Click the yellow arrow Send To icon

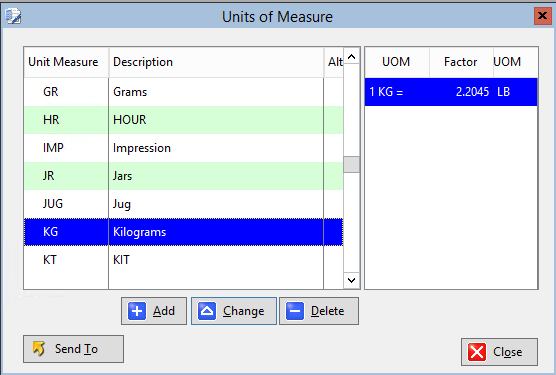(39, 349)
